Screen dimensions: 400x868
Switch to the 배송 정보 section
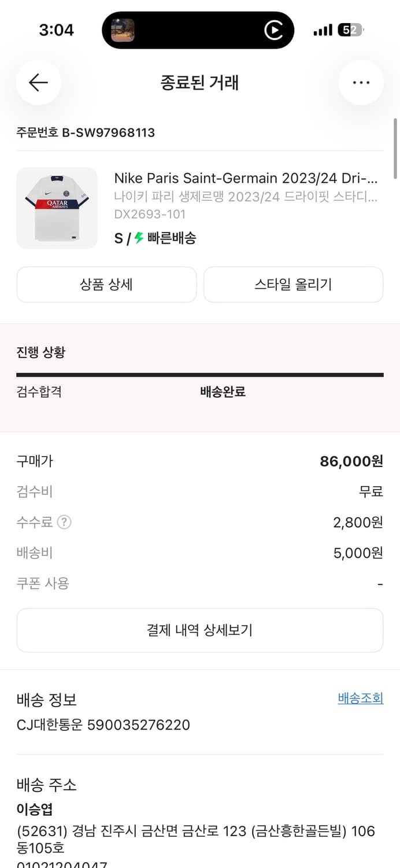click(x=46, y=700)
